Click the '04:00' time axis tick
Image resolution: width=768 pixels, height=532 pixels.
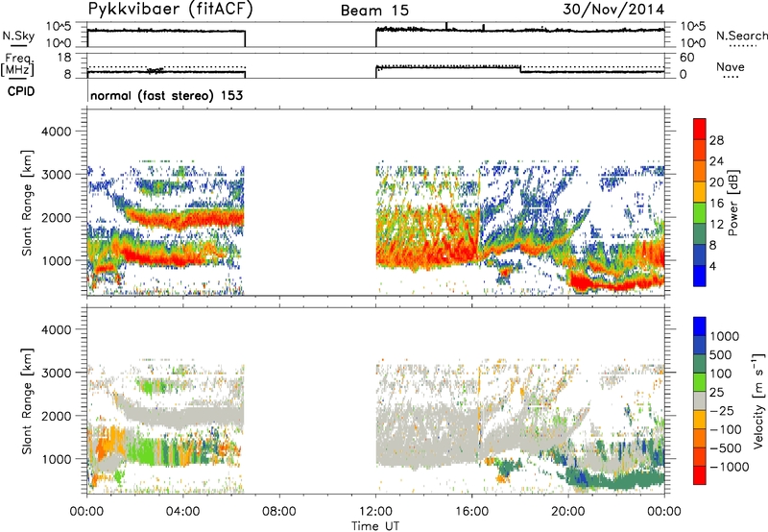pos(182,512)
